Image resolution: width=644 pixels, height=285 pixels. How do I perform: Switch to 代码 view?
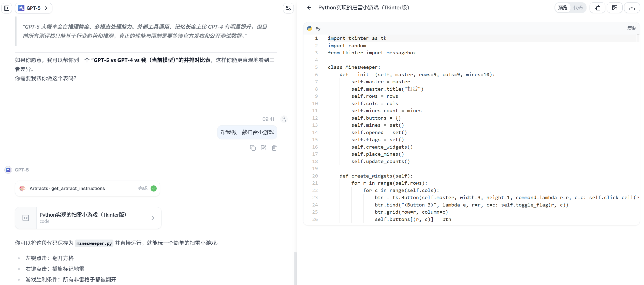(578, 8)
